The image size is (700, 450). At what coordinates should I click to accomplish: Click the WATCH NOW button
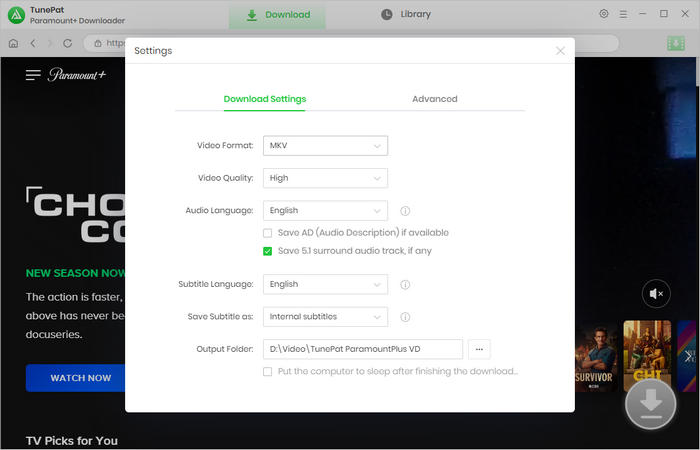(76, 378)
